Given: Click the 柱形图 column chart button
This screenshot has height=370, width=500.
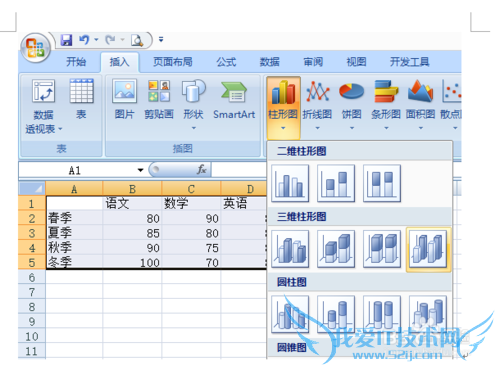Looking at the screenshot, I should coord(283,107).
